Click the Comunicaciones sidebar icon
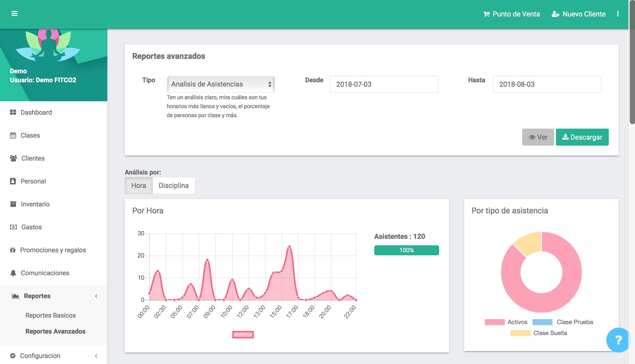 pyautogui.click(x=13, y=273)
